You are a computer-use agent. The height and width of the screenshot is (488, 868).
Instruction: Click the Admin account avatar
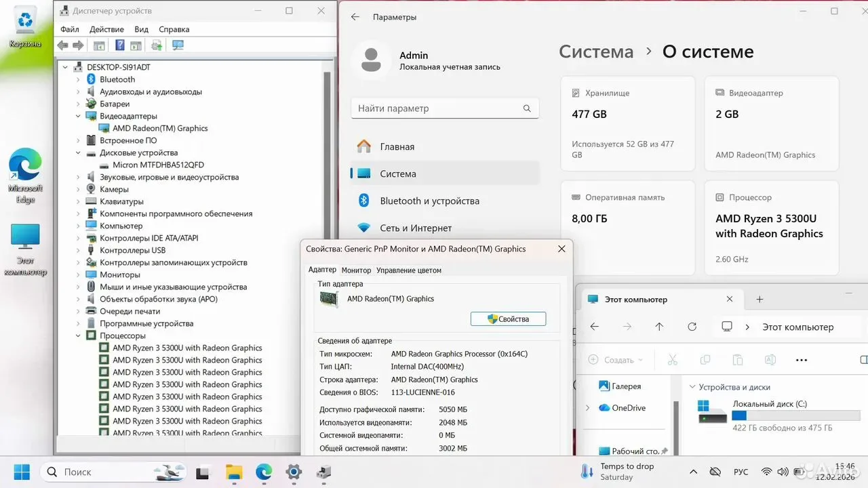click(x=371, y=60)
